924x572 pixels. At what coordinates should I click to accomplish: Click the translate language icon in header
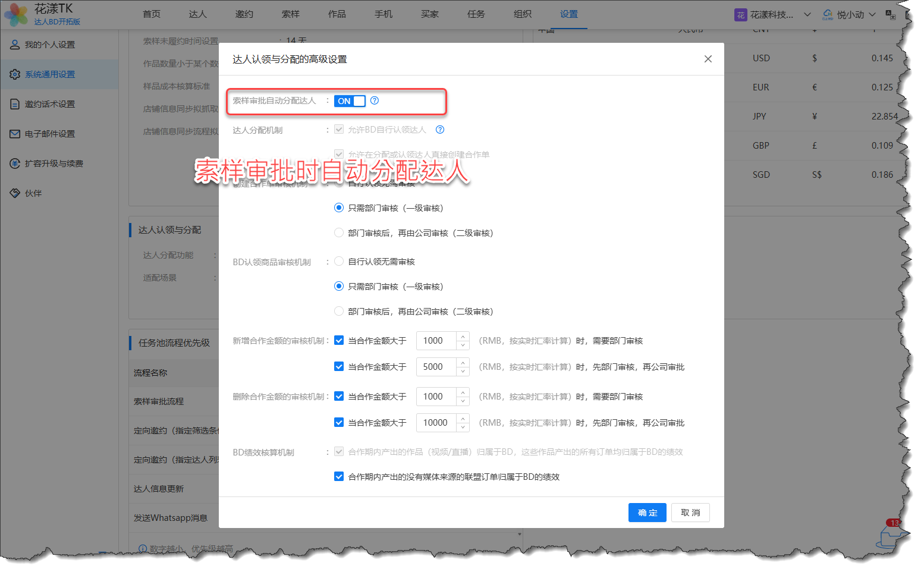(x=890, y=14)
